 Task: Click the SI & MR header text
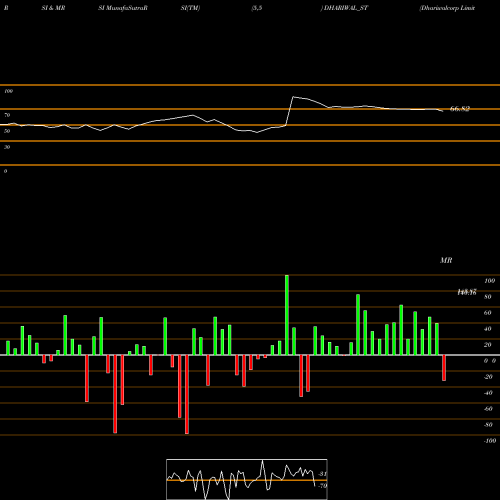pyautogui.click(x=53, y=8)
